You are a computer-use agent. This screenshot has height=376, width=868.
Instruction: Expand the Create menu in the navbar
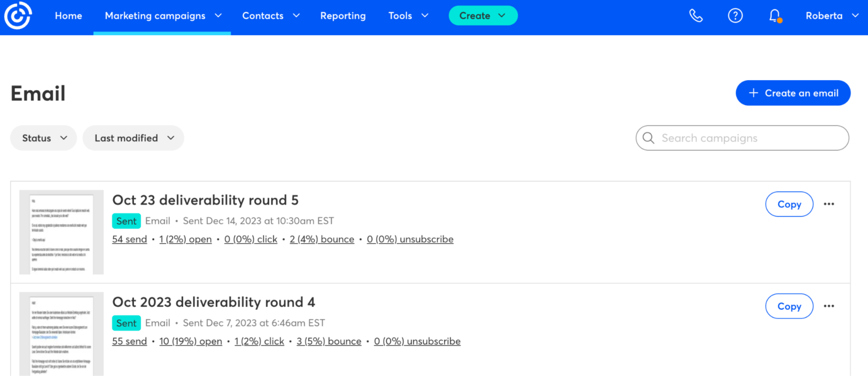click(483, 15)
